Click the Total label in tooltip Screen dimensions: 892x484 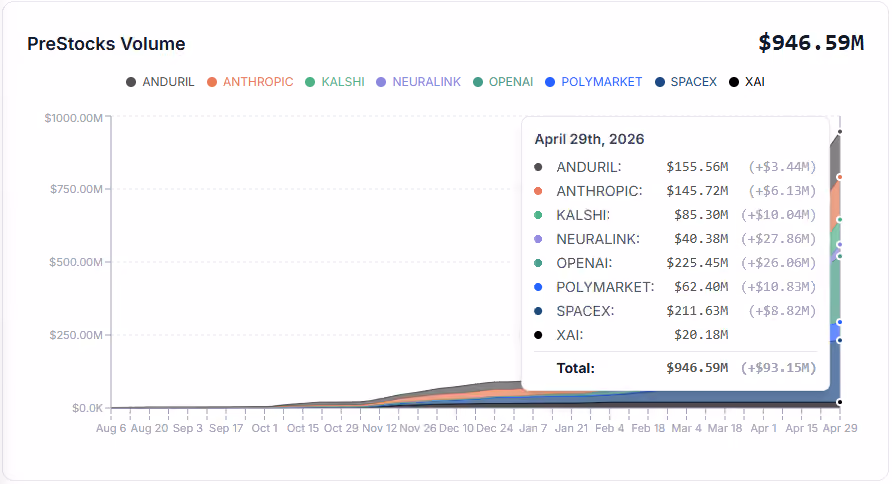[576, 369]
